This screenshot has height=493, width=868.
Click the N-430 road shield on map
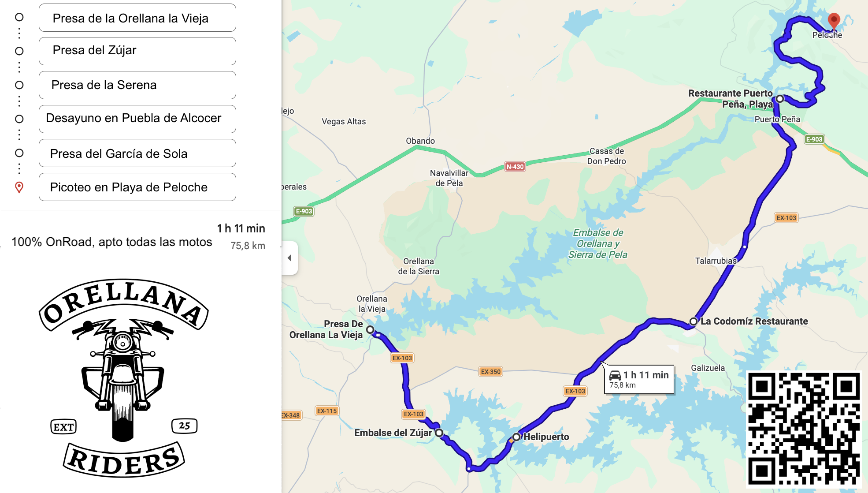[x=515, y=167]
